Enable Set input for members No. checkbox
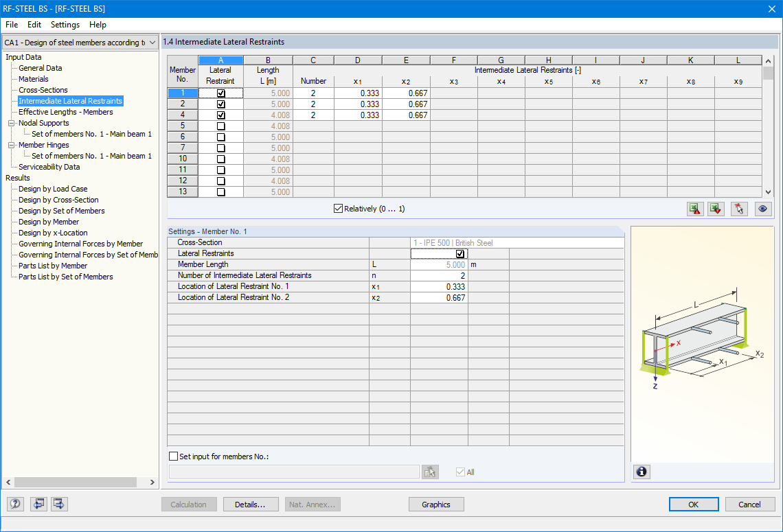The height and width of the screenshot is (532, 783). pyautogui.click(x=173, y=456)
